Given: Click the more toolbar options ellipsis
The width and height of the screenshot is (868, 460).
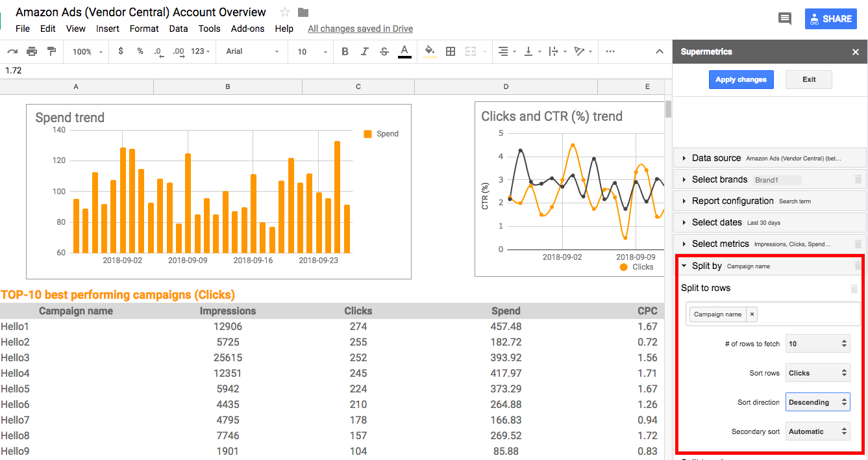Looking at the screenshot, I should [610, 51].
